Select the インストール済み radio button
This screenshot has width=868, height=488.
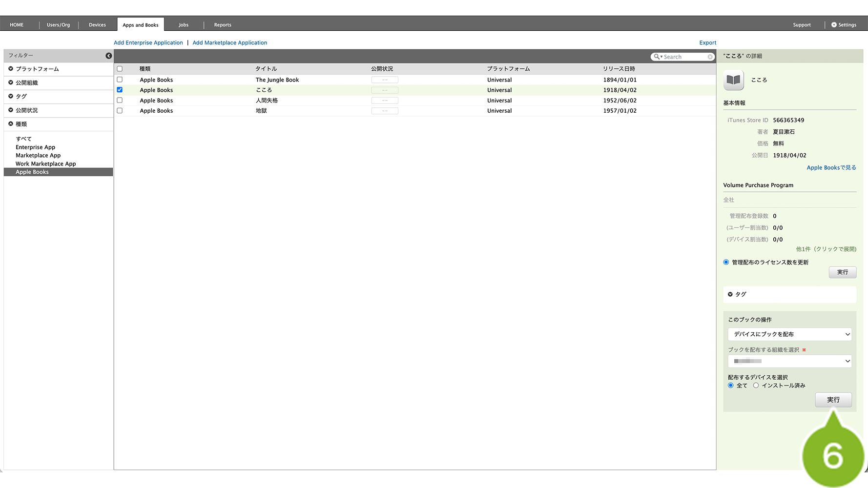(756, 386)
